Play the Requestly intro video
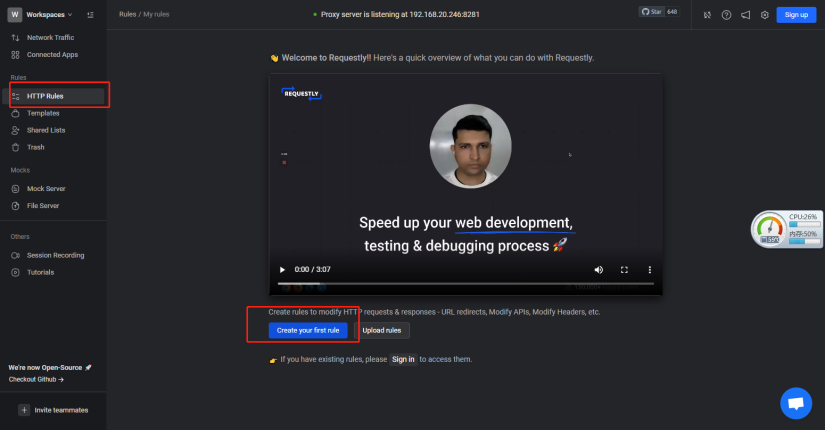 (282, 269)
